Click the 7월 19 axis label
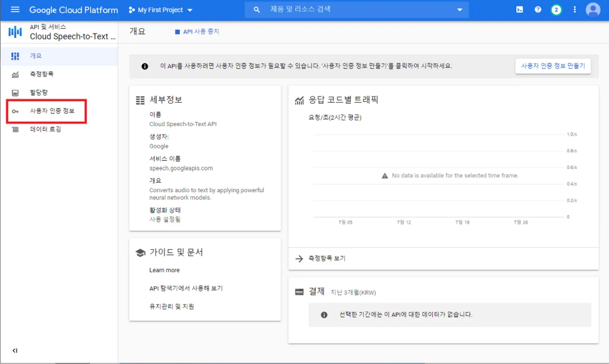609x364 pixels. click(462, 223)
